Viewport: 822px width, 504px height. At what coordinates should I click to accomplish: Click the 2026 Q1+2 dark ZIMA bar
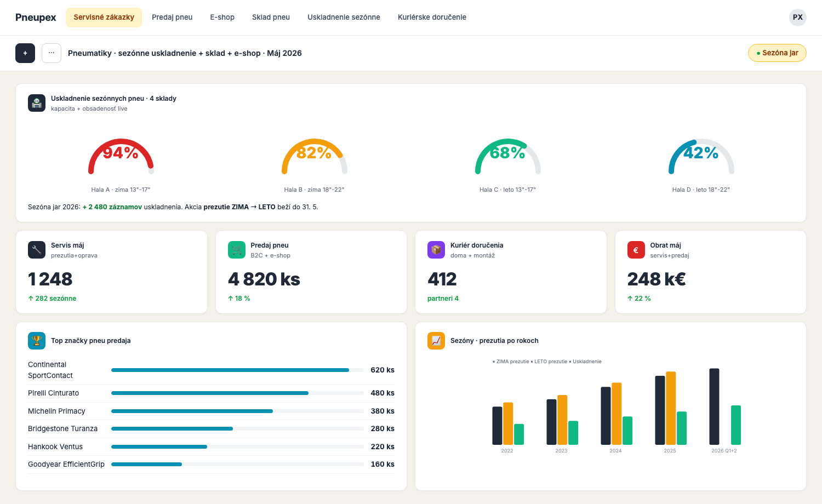[714, 406]
